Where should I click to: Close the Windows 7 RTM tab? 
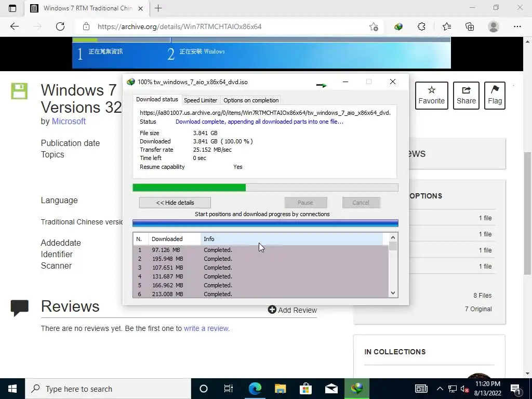[x=140, y=8]
